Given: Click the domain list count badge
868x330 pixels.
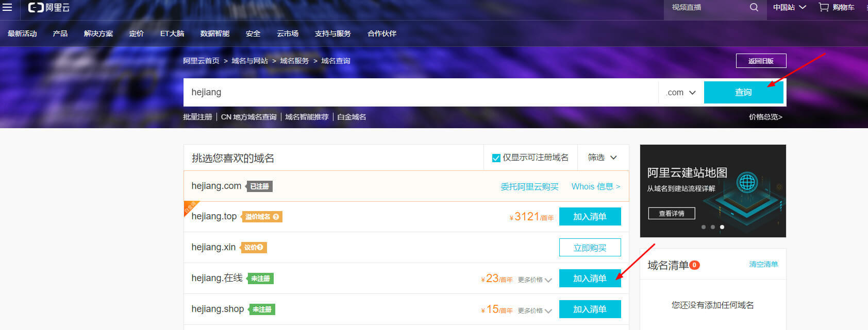Looking at the screenshot, I should click(694, 265).
